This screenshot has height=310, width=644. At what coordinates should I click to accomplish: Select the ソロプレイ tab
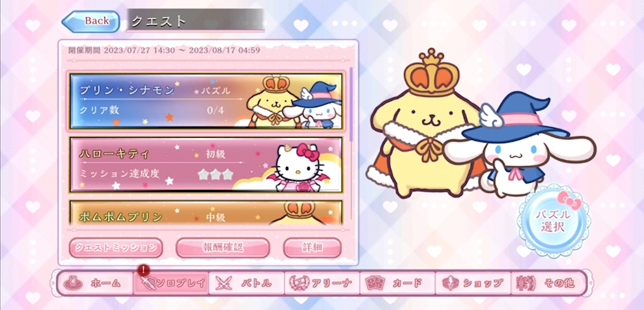tap(171, 283)
